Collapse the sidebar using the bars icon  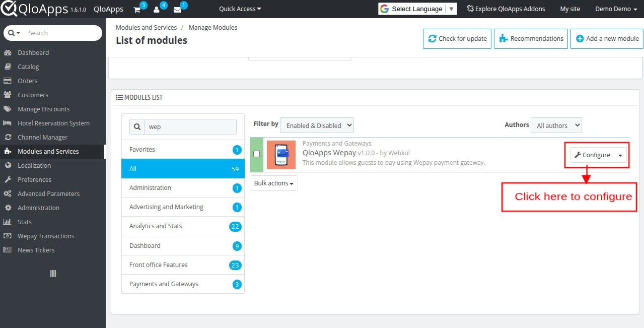point(53,274)
